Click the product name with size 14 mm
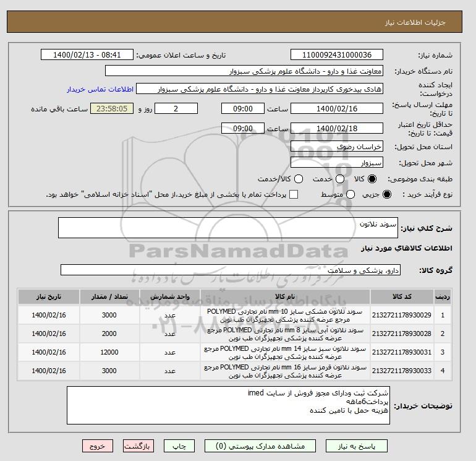Viewport: 476px width, 461px height. click(x=285, y=353)
